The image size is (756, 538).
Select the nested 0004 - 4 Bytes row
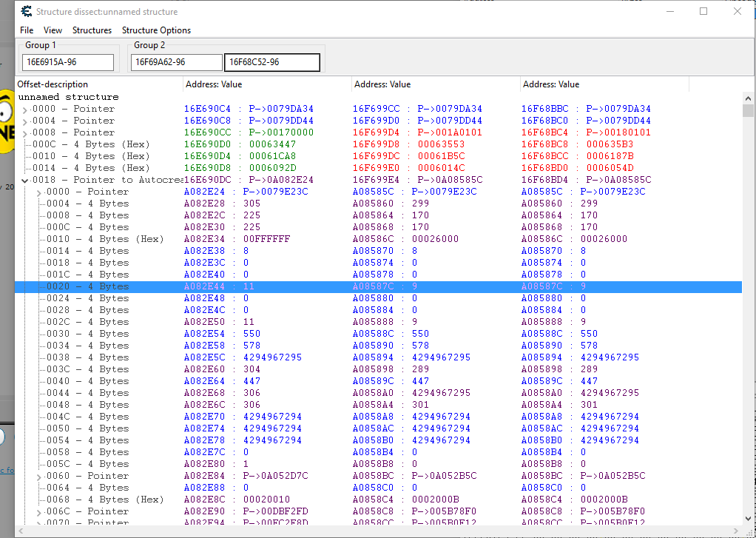(x=379, y=203)
